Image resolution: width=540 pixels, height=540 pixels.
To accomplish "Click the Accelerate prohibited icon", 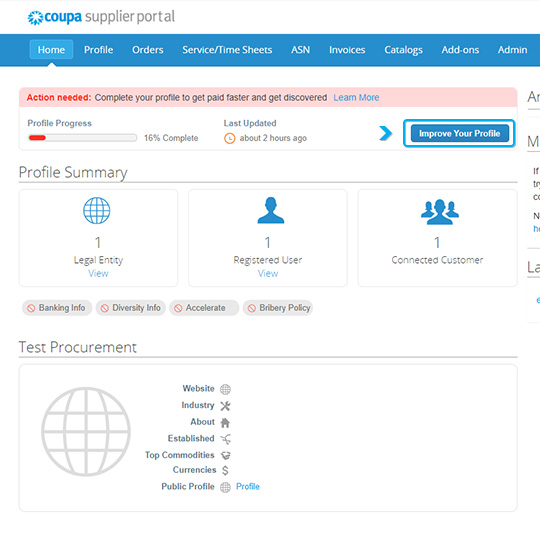I will coord(178,308).
